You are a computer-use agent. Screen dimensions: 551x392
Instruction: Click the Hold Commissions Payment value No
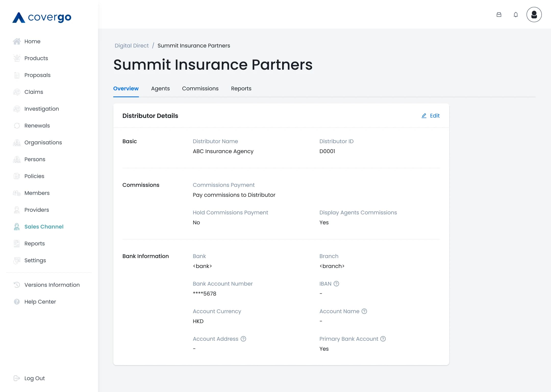coord(196,222)
